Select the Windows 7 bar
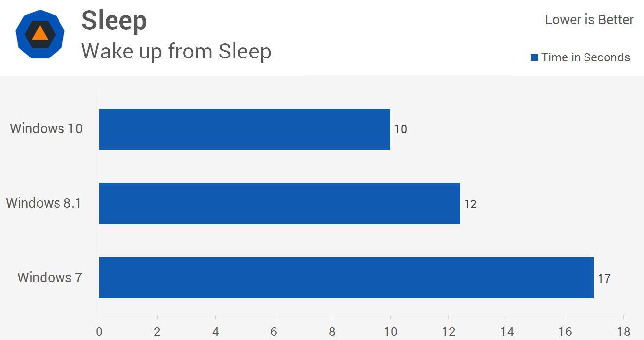 [346, 278]
